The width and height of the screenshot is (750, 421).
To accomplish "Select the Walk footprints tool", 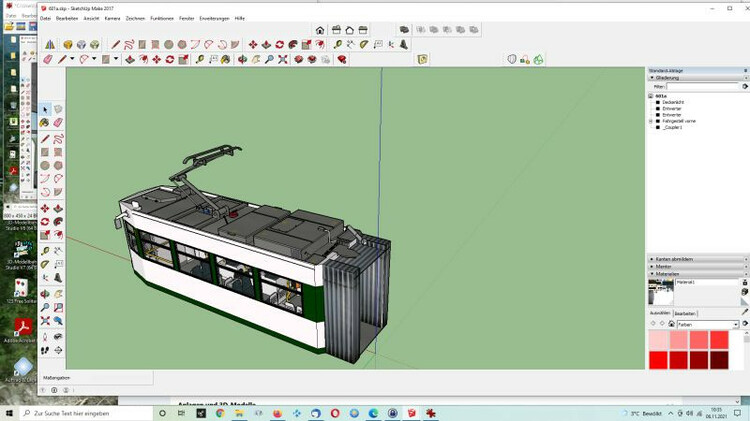I will 45,351.
